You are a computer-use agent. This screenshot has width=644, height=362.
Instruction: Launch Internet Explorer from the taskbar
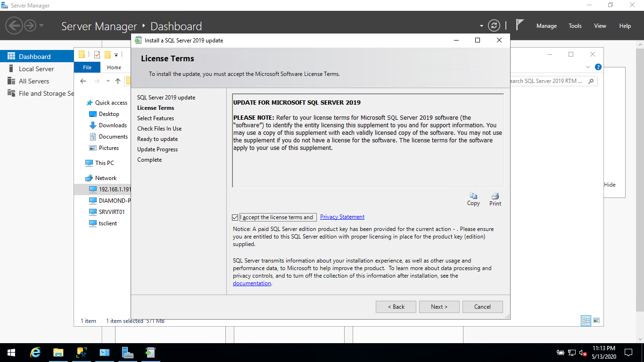point(35,353)
